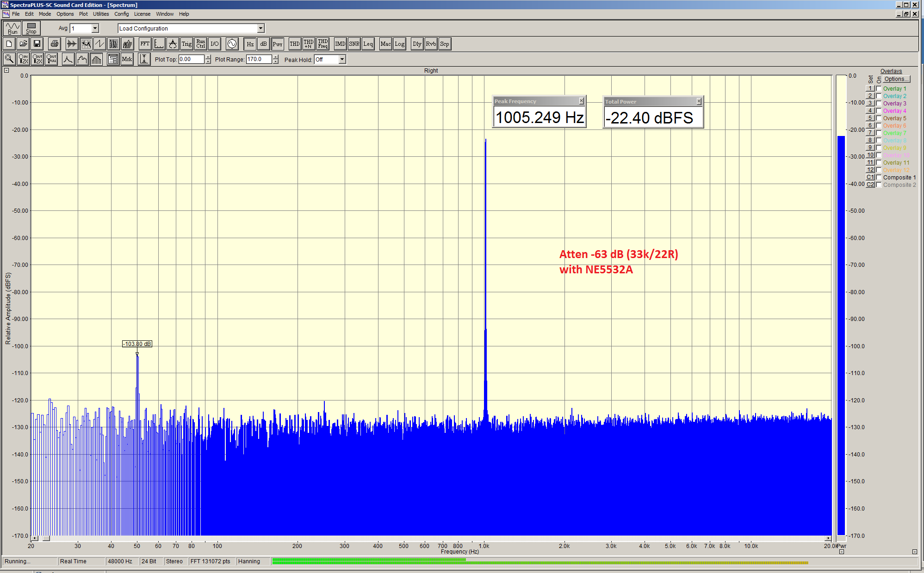Viewport: 924px width, 573px height.
Task: Click the THD+N utility button
Action: (309, 44)
